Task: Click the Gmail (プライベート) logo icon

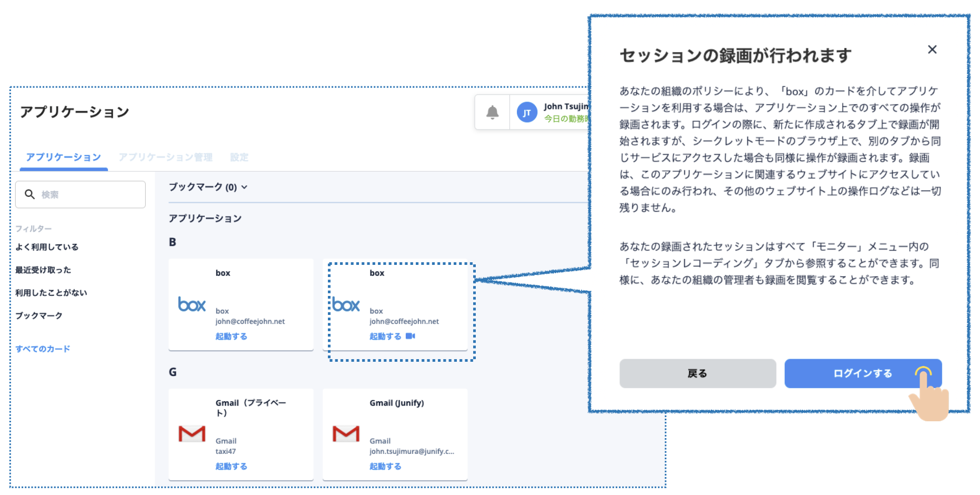Action: [x=192, y=434]
